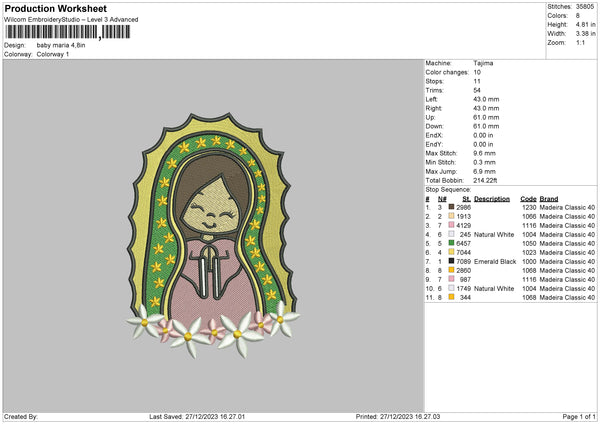Click the 'Down:' label
The height and width of the screenshot is (424, 600).
click(x=434, y=126)
